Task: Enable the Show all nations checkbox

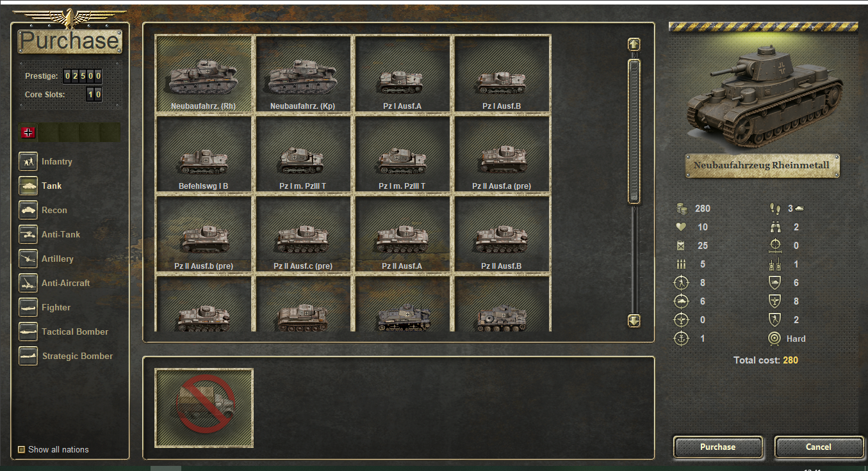Action: 21,449
